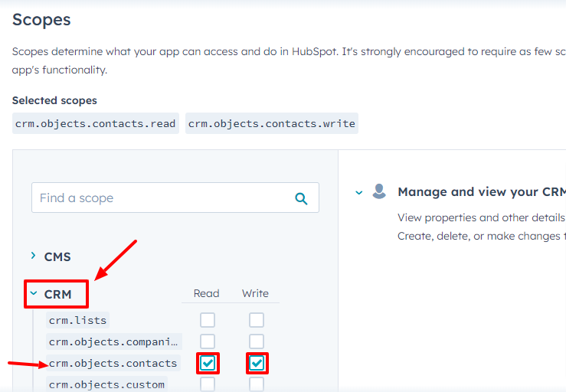
Task: Click the search magnifier icon in scope finder
Action: [301, 198]
